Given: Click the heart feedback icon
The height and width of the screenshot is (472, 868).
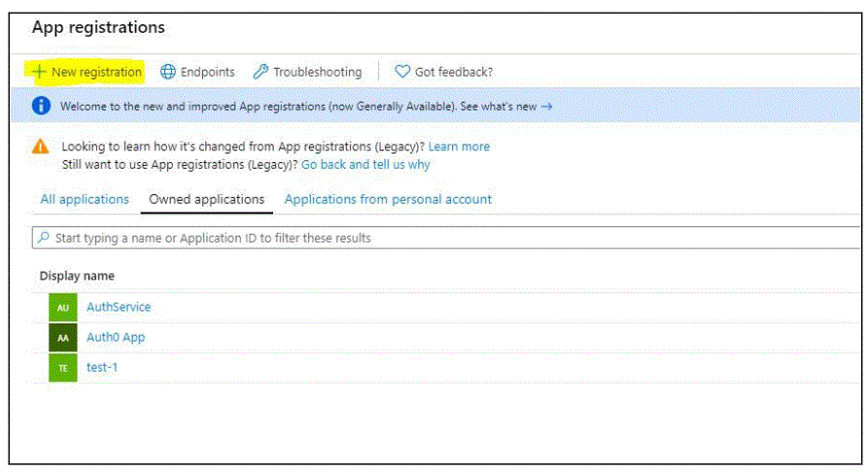Looking at the screenshot, I should coord(402,71).
